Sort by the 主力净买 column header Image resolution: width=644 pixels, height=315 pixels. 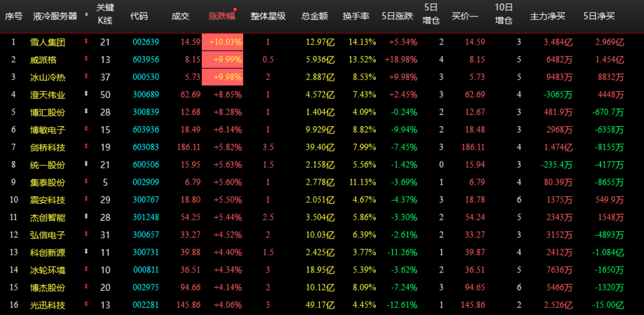pyautogui.click(x=548, y=16)
